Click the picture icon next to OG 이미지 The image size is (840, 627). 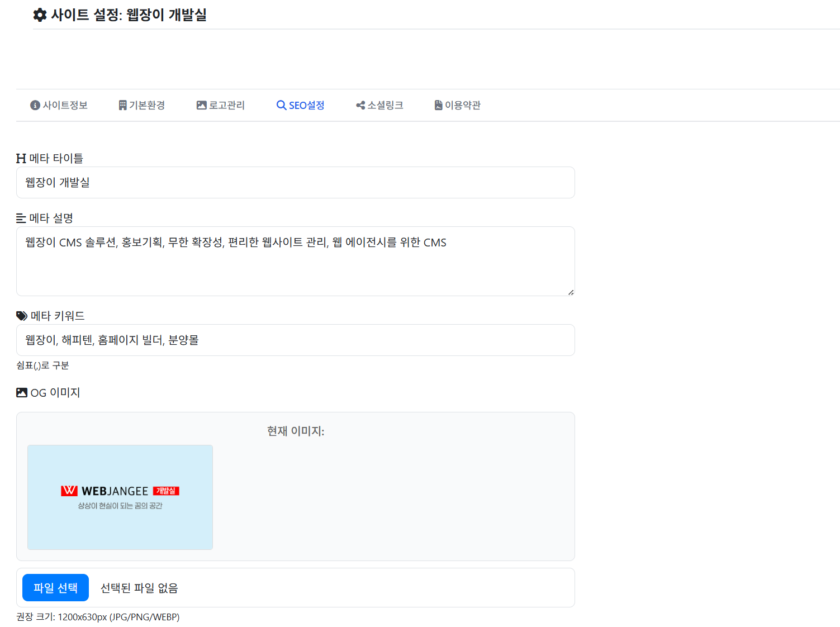coord(21,392)
